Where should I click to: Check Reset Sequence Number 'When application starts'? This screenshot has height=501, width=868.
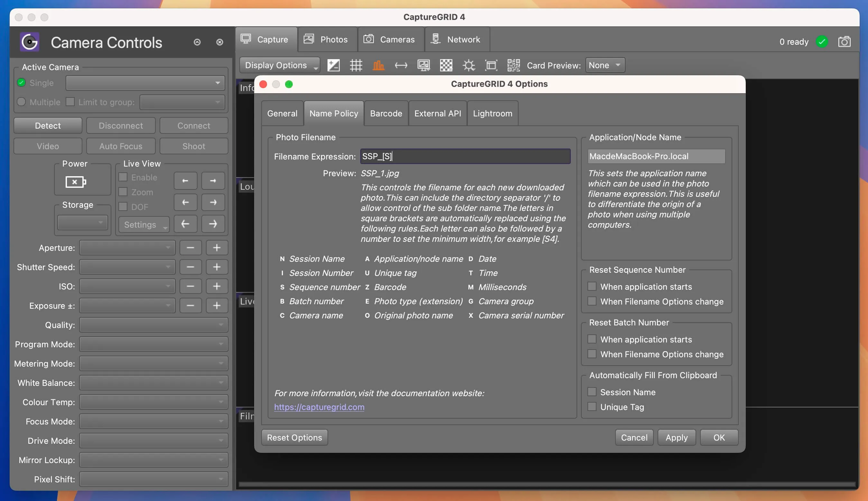click(x=592, y=286)
